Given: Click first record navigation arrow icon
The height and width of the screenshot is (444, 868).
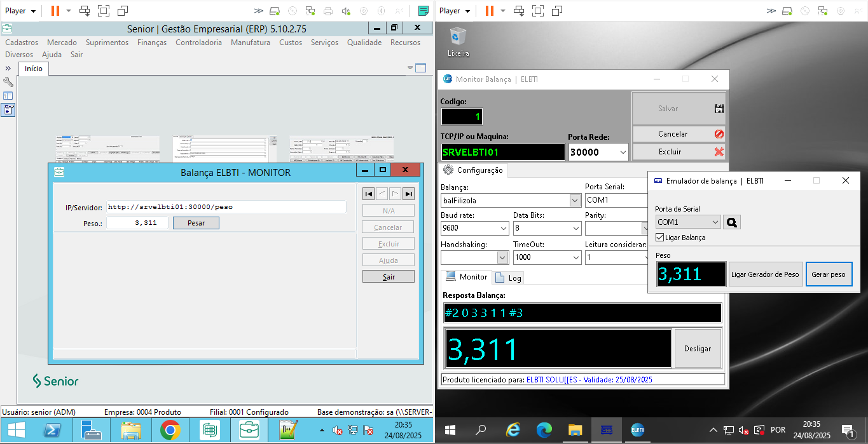Looking at the screenshot, I should [x=368, y=194].
